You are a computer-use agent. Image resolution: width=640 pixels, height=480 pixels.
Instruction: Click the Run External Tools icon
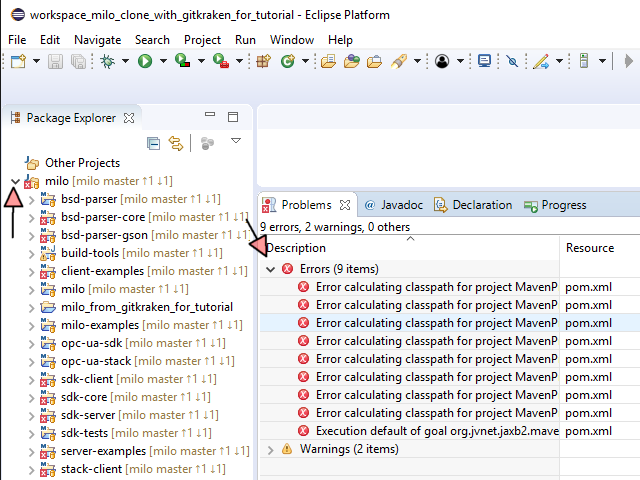click(221, 61)
